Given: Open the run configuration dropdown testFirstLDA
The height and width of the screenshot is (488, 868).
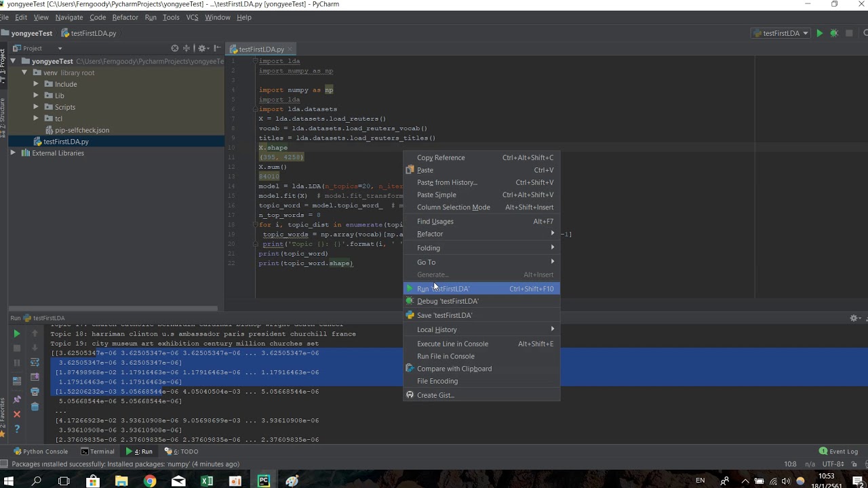Looking at the screenshot, I should [781, 33].
